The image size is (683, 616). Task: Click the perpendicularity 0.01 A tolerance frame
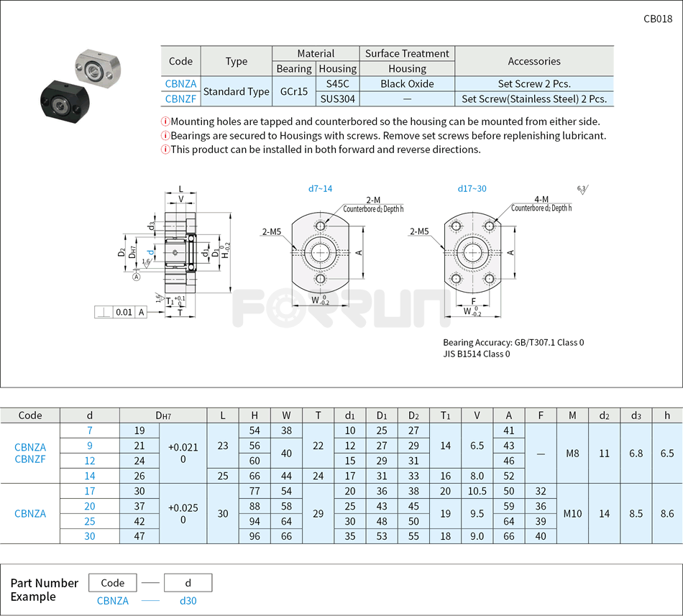tap(121, 312)
